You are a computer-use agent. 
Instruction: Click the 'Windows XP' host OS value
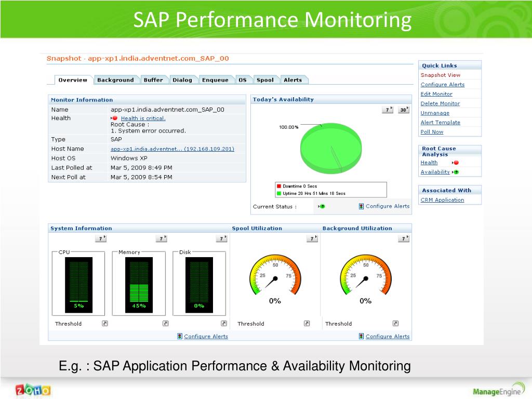(x=129, y=158)
